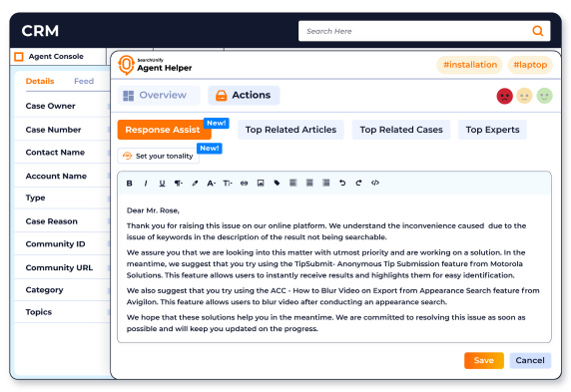Save the drafted response

pos(484,360)
